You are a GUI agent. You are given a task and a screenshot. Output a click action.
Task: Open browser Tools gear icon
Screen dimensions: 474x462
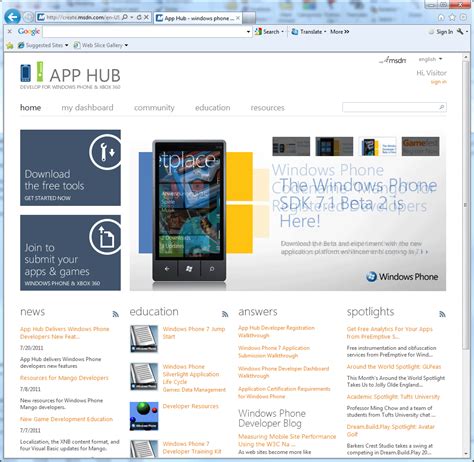[x=463, y=17]
